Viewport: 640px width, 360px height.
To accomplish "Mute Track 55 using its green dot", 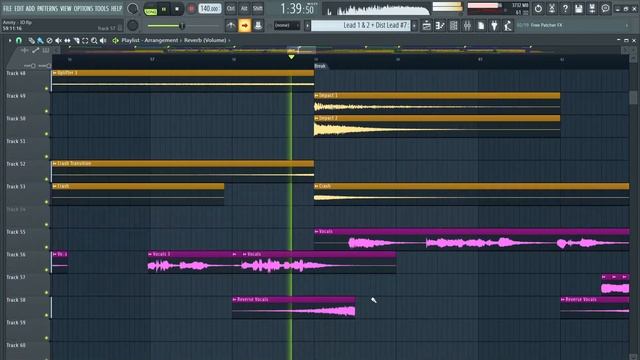I will click(x=47, y=247).
